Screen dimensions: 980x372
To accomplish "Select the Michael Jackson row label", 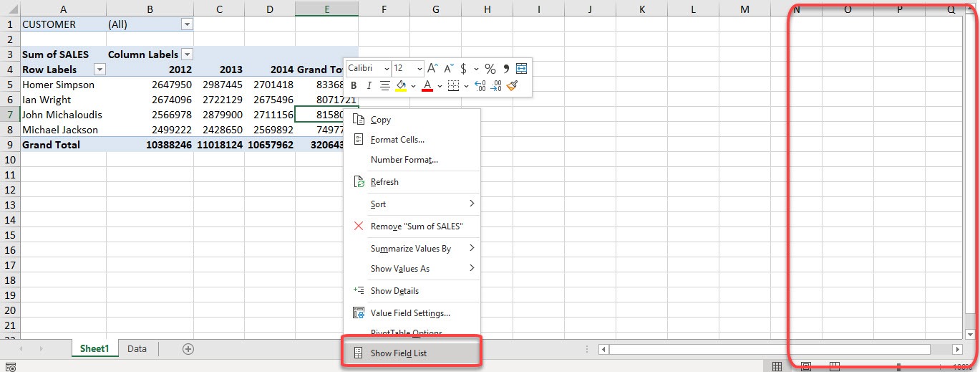I will 64,130.
